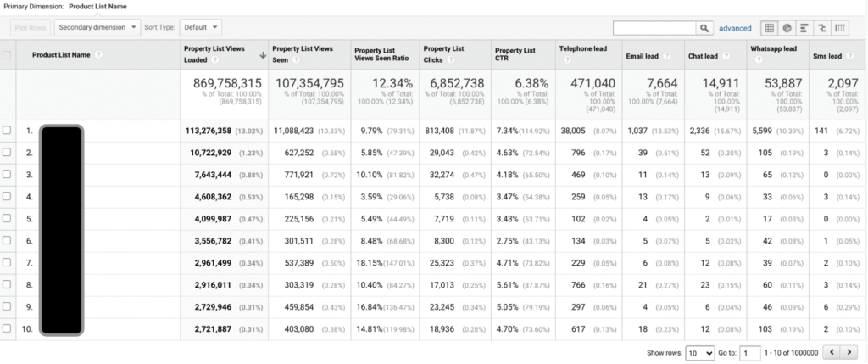Click help icon next to Product List Name
The width and height of the screenshot is (868, 364).
coord(98,55)
